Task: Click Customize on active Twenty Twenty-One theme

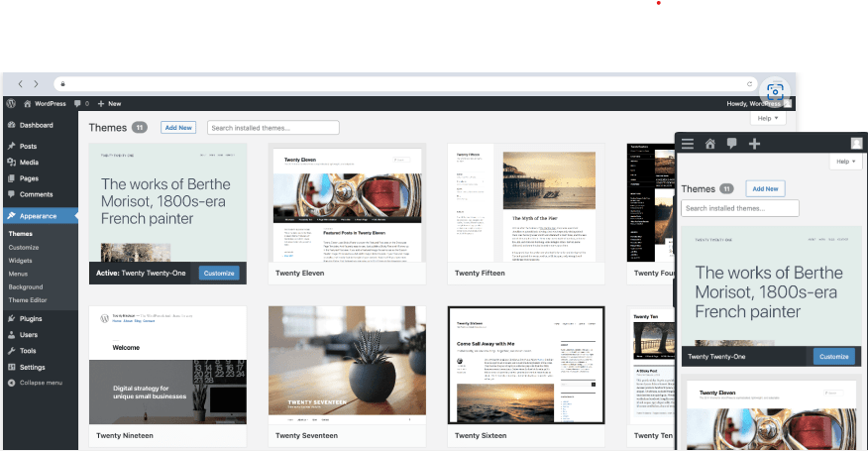Action: pyautogui.click(x=219, y=274)
